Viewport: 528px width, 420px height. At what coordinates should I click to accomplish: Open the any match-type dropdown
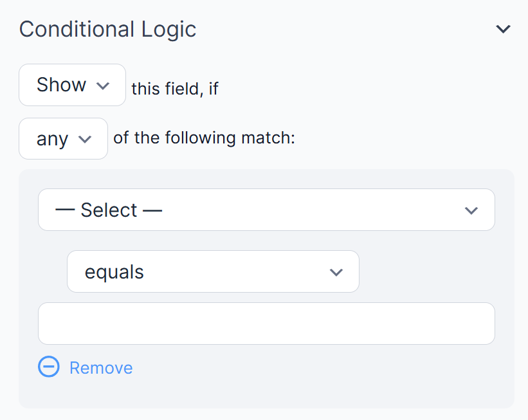63,138
